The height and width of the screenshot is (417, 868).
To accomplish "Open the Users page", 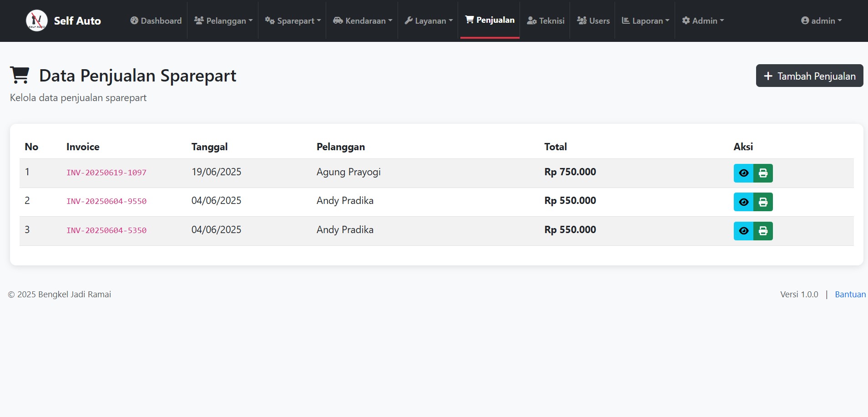I will (x=593, y=20).
